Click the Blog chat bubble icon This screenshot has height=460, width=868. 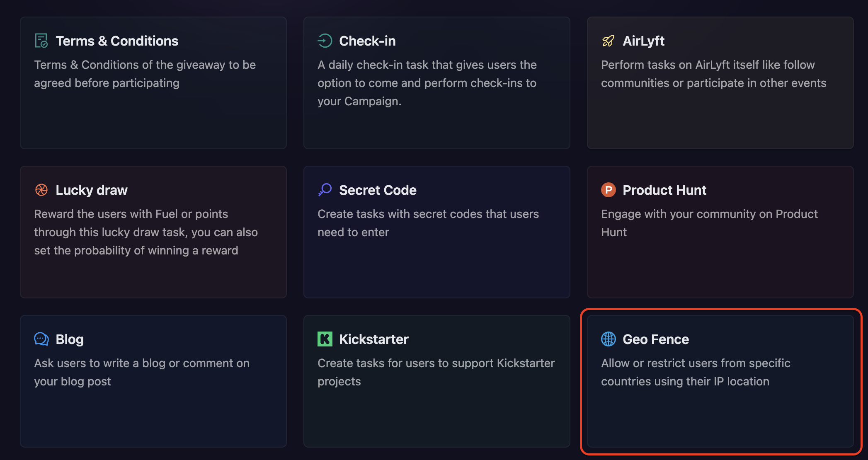(41, 339)
